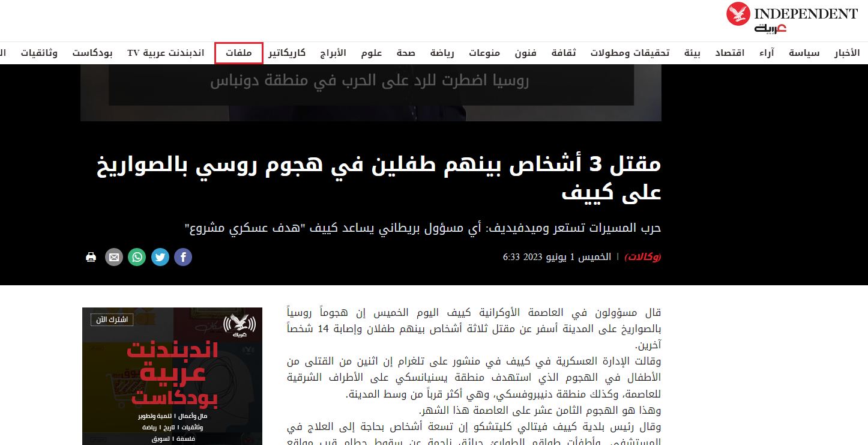Share article via Twitter icon
868x445 pixels.
pos(160,257)
